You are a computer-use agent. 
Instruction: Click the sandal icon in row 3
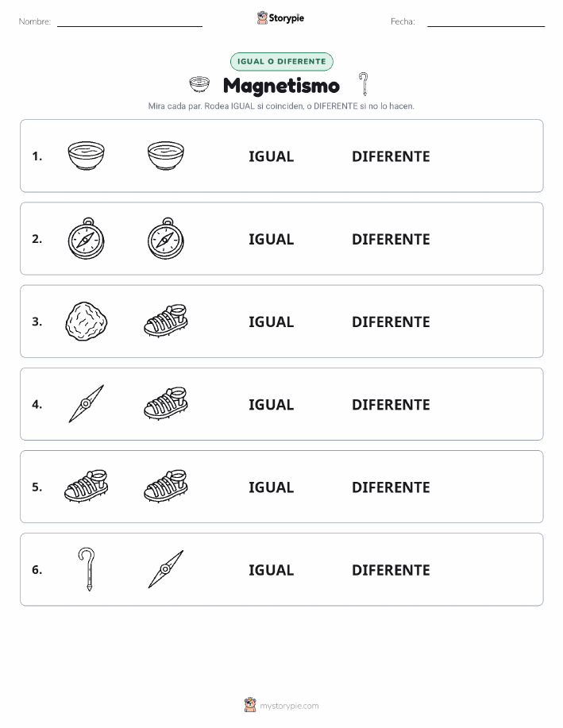tap(166, 321)
